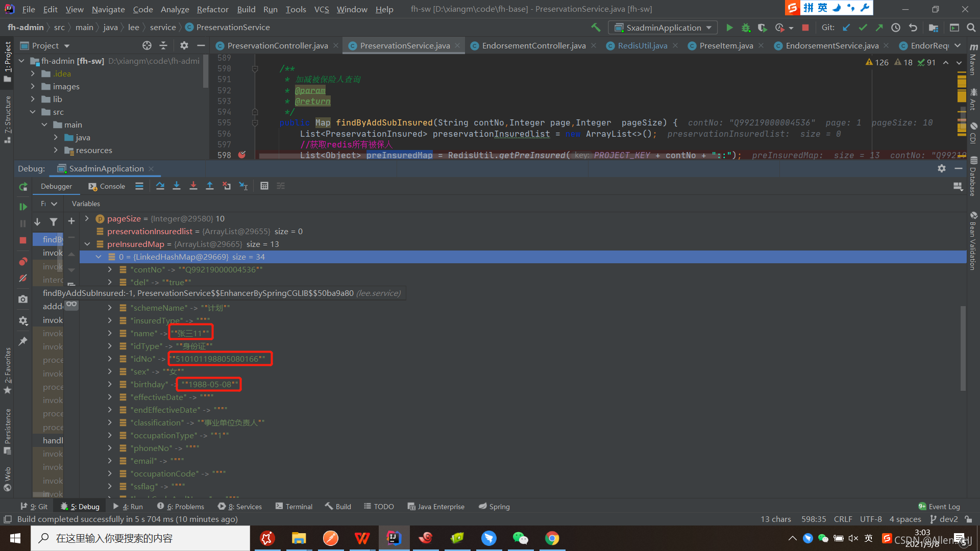Force Step Into red arrow icon

click(193, 186)
